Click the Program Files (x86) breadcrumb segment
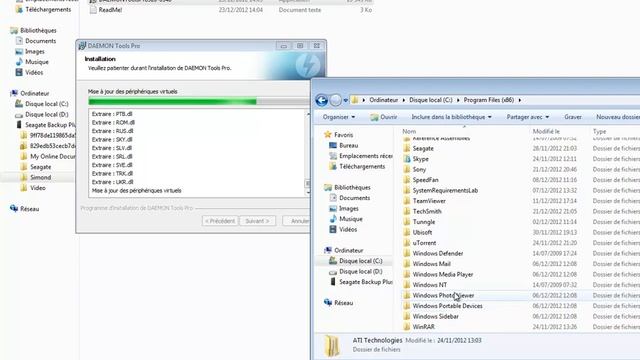640x360 pixels. (x=489, y=100)
